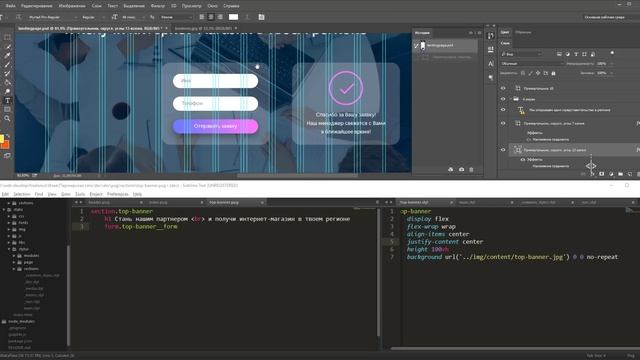The image size is (640, 360).
Task: Collapse the group layer arrow in Layers
Action: point(510,99)
